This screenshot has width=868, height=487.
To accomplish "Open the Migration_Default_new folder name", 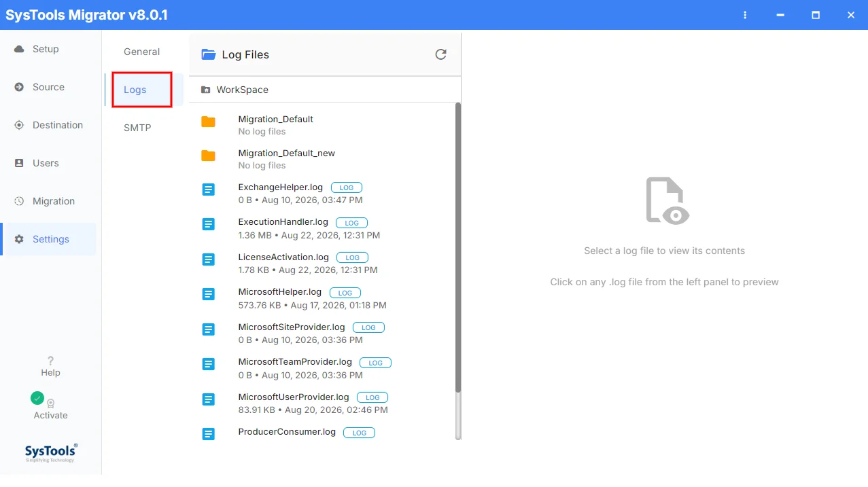I will coord(286,153).
